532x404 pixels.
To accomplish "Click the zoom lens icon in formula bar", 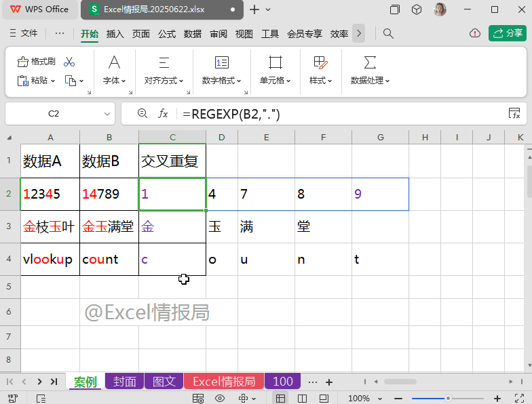I will pyautogui.click(x=142, y=114).
